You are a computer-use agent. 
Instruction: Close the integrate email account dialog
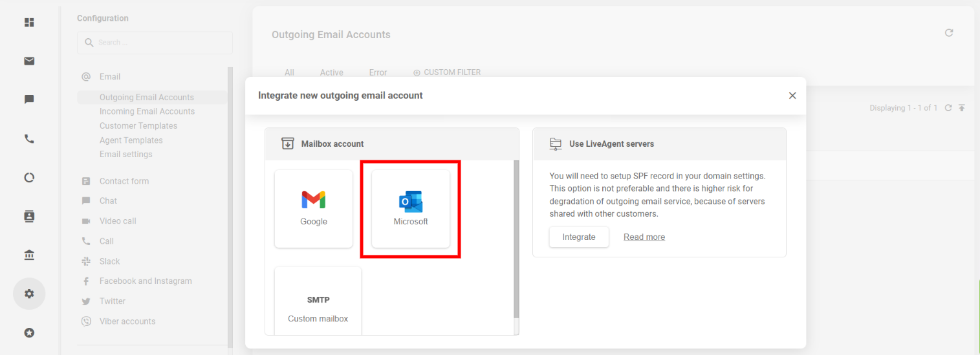pos(792,96)
